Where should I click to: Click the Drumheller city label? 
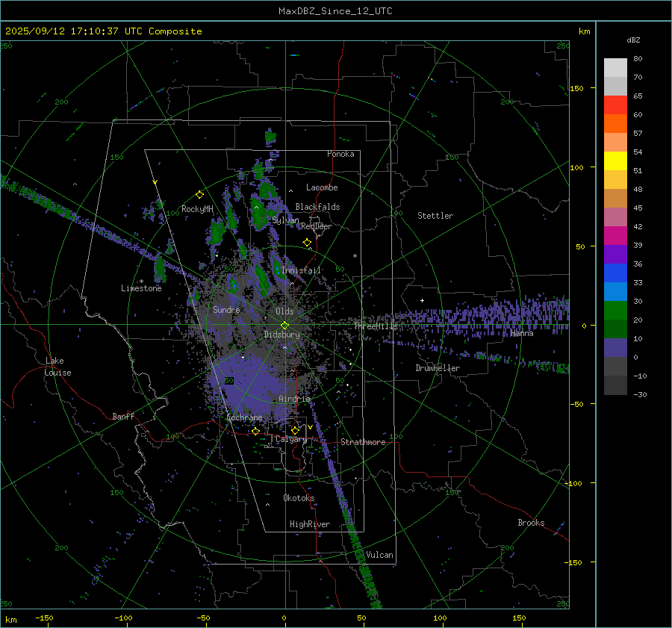tap(438, 368)
